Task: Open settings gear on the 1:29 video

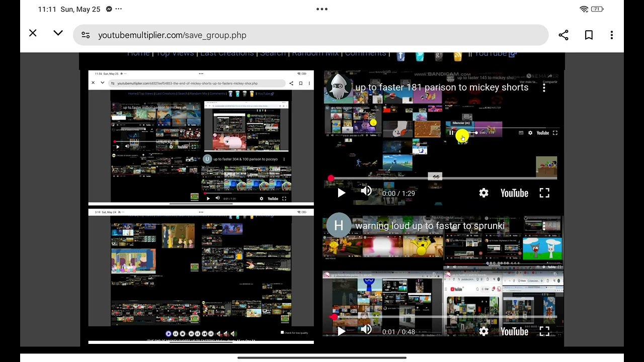Action: tap(484, 193)
